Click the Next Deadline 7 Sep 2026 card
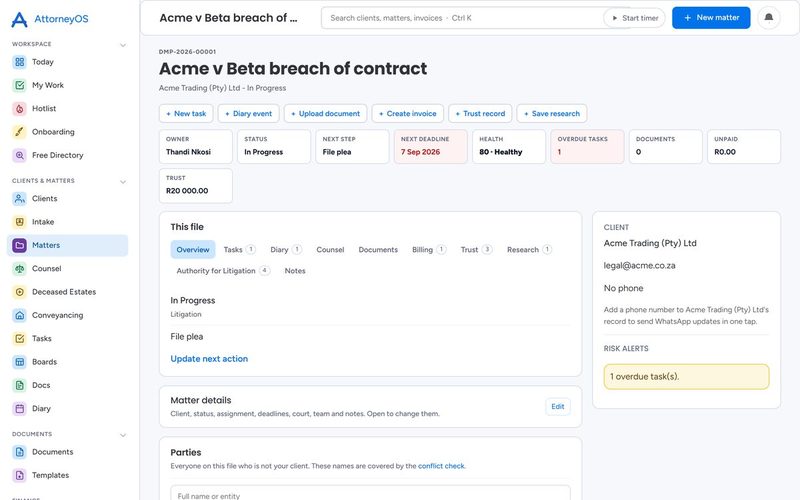800x500 pixels. (x=431, y=146)
